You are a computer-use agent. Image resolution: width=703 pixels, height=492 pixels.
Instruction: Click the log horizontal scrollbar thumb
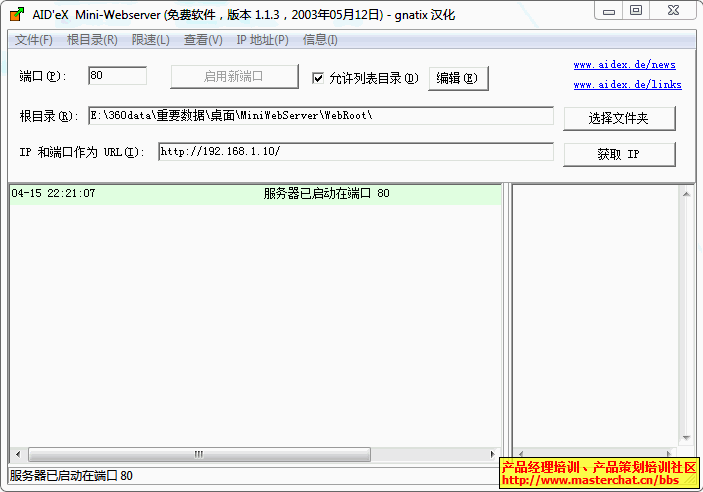point(200,454)
